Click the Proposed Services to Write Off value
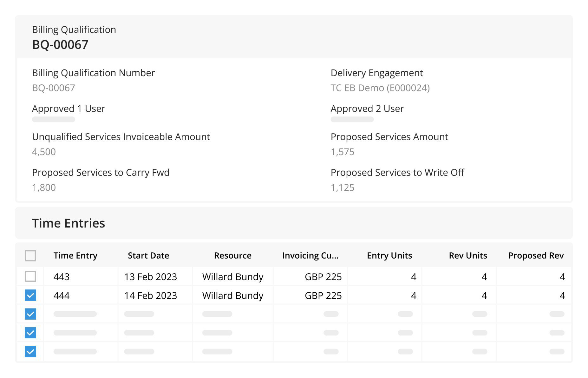 tap(342, 188)
